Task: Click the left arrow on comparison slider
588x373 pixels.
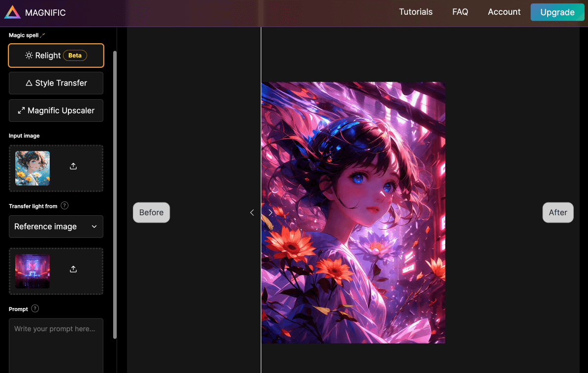Action: [252, 213]
